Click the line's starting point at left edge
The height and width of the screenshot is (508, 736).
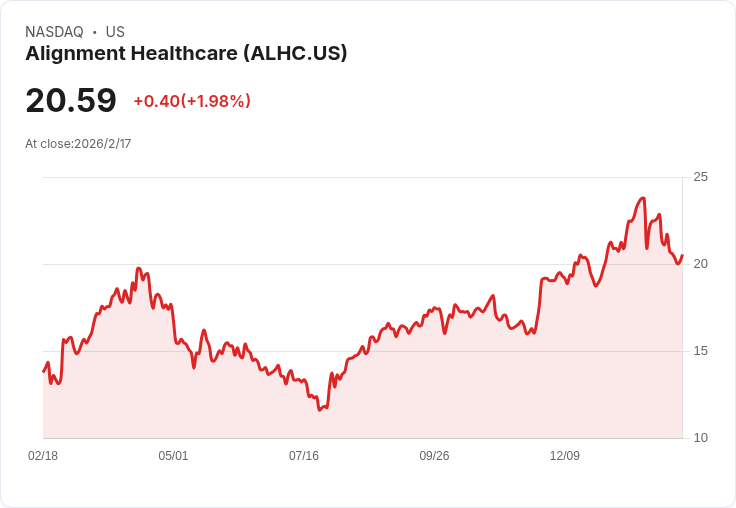[44, 371]
